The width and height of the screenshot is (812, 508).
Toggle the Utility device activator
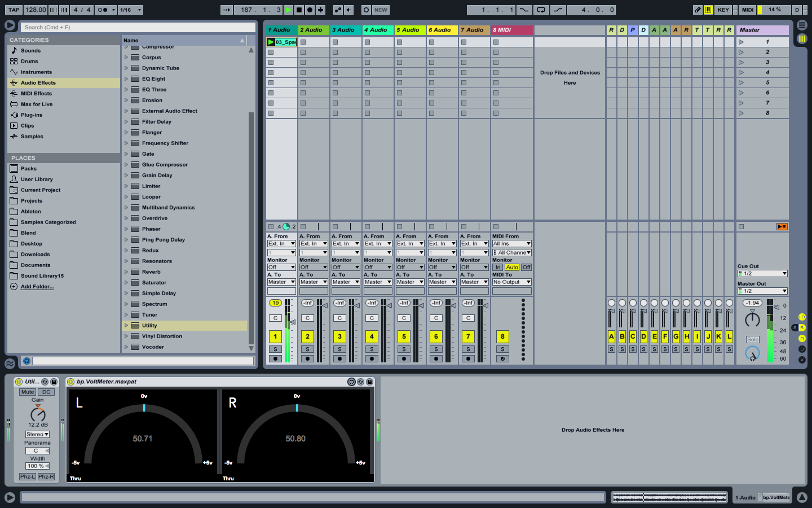point(19,382)
